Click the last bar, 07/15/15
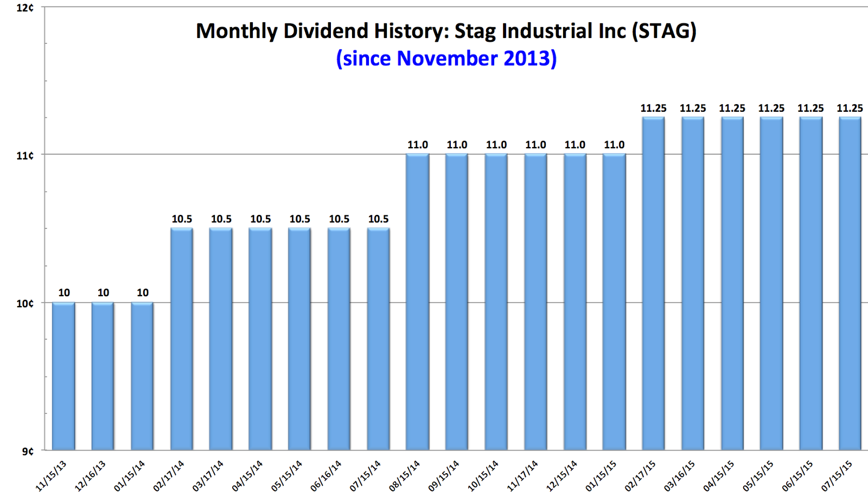 pyautogui.click(x=850, y=283)
